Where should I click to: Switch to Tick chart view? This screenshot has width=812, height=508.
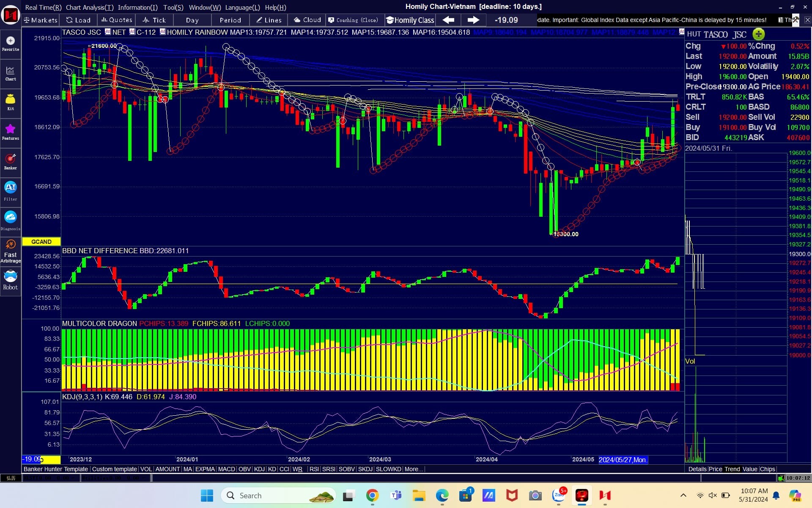point(154,20)
